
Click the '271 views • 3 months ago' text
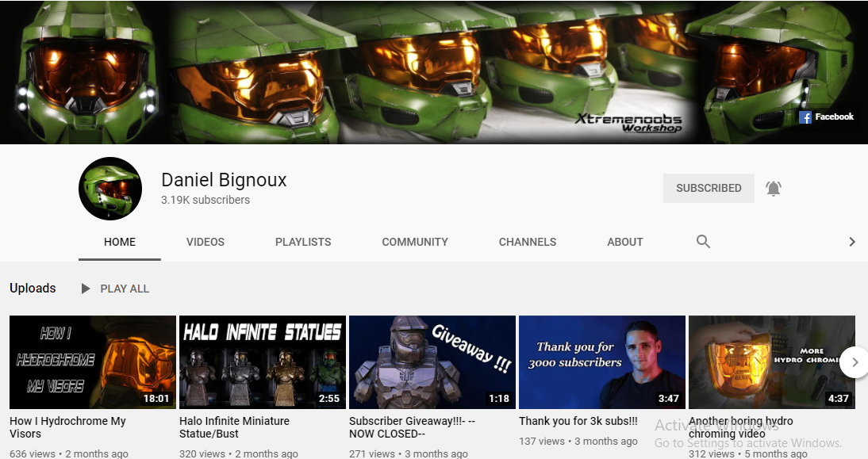409,453
